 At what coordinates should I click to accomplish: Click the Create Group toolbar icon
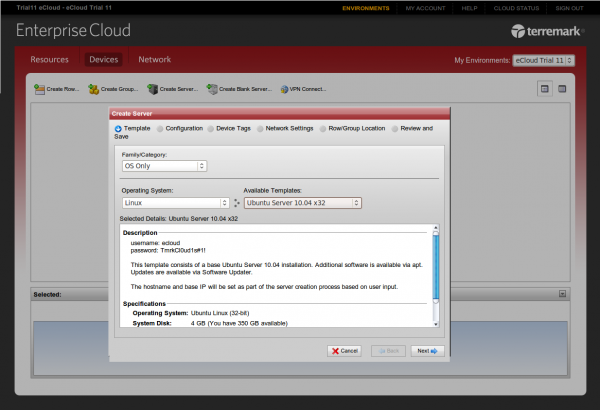pyautogui.click(x=93, y=89)
